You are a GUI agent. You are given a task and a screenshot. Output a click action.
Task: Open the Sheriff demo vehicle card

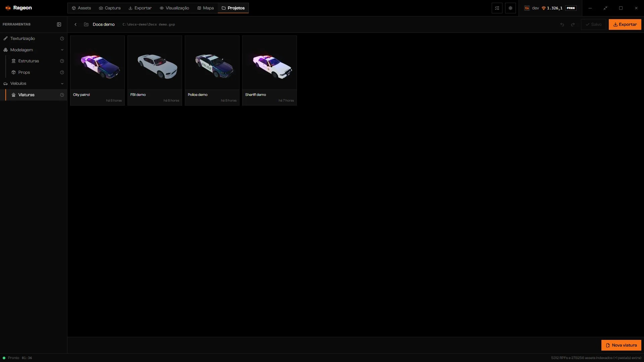click(x=269, y=71)
